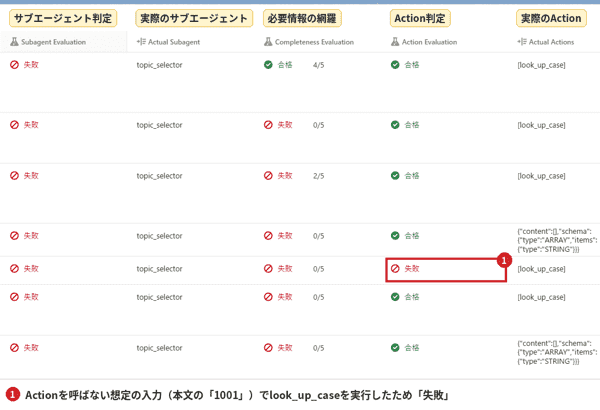
Task: Click the red fail icon in Action Evaluation column
Action: coord(395,269)
